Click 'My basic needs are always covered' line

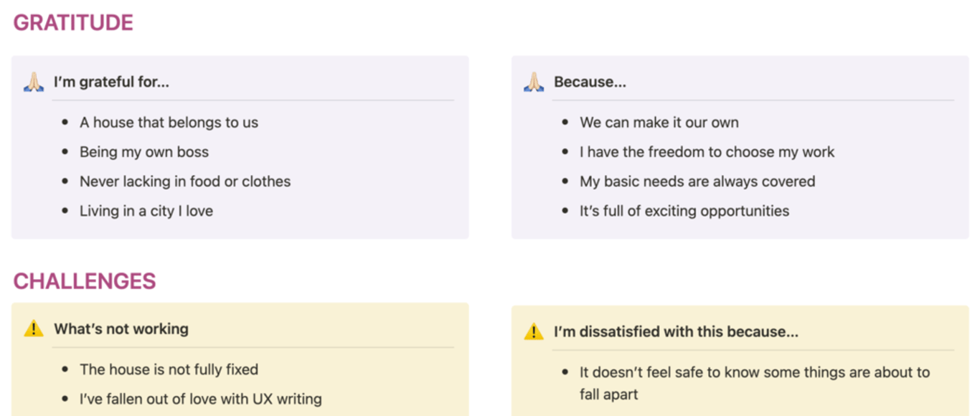pos(697,181)
